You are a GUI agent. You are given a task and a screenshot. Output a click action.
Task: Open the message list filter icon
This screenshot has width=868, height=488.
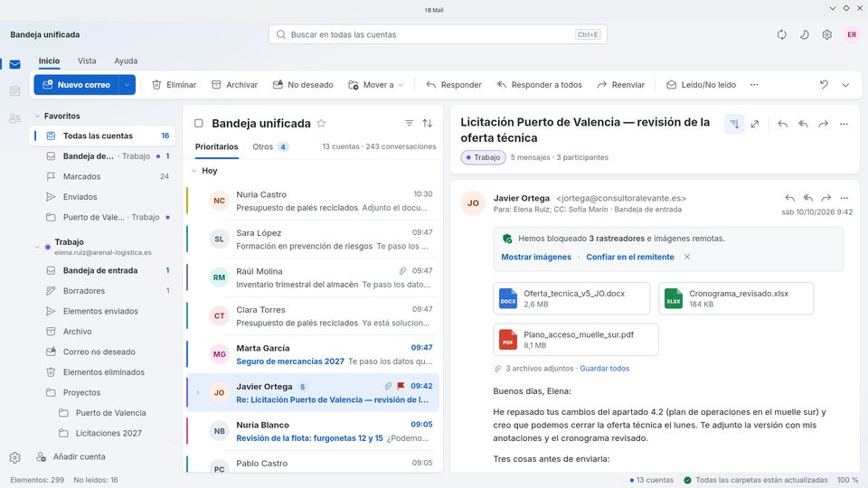click(x=409, y=124)
